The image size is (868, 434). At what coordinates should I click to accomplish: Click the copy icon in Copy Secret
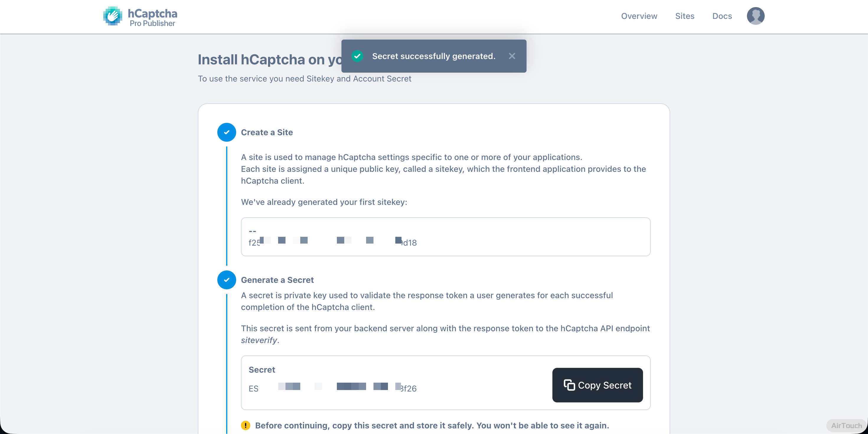[569, 385]
